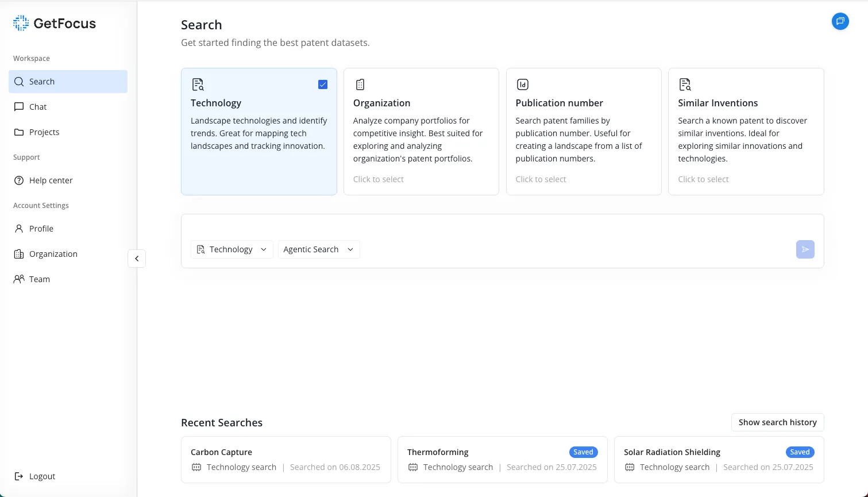Open Projects from the sidebar
Screen dimensions: 868x497
pyautogui.click(x=68, y=132)
